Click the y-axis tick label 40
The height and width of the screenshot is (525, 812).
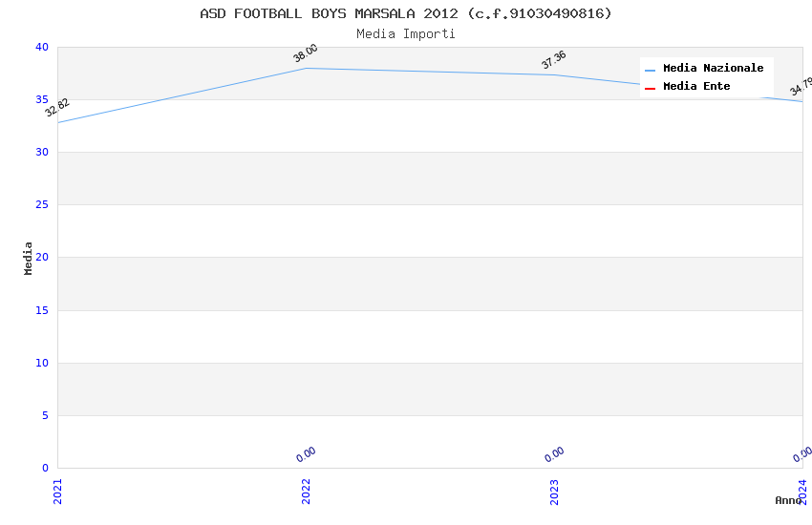tap(41, 47)
